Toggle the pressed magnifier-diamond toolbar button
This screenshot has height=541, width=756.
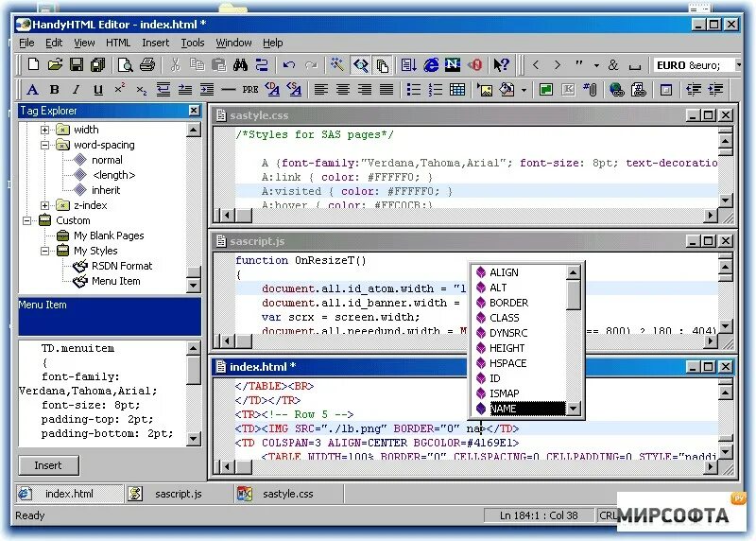click(x=361, y=64)
